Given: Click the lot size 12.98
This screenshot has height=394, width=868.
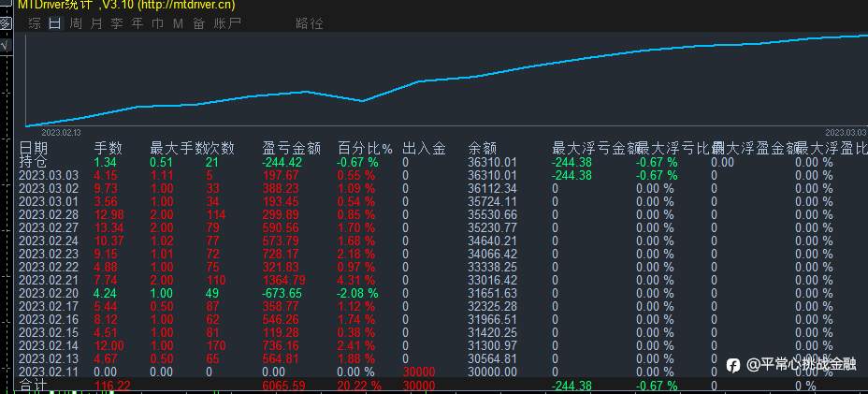Looking at the screenshot, I should coord(109,214).
